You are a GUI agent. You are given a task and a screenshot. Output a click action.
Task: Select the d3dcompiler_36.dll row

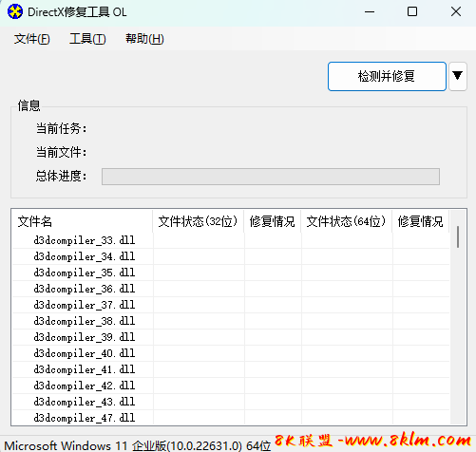point(231,289)
